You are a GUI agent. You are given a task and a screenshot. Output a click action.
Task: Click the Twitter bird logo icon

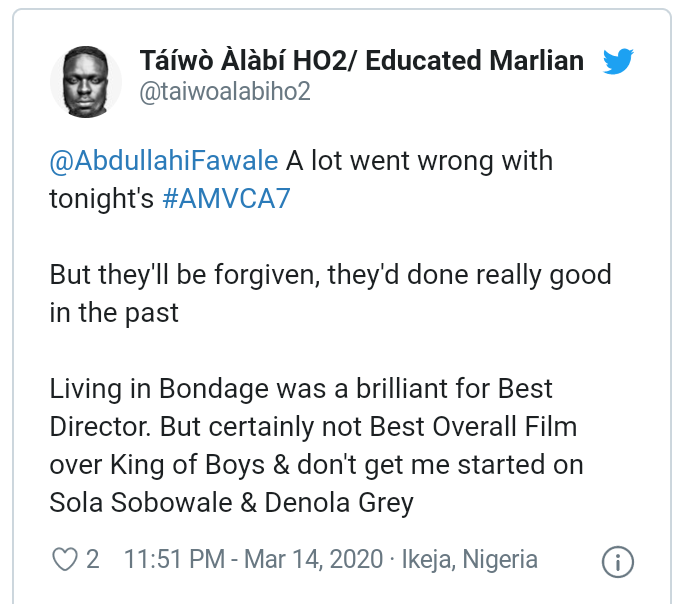point(618,62)
